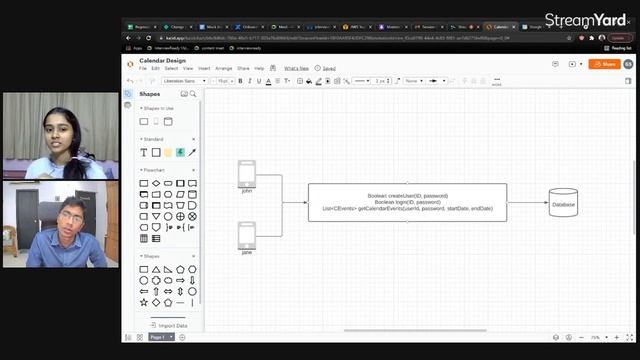640x360 pixels.
Task: Select the database cylinder in Shapes in Use
Action: pyautogui.click(x=168, y=122)
